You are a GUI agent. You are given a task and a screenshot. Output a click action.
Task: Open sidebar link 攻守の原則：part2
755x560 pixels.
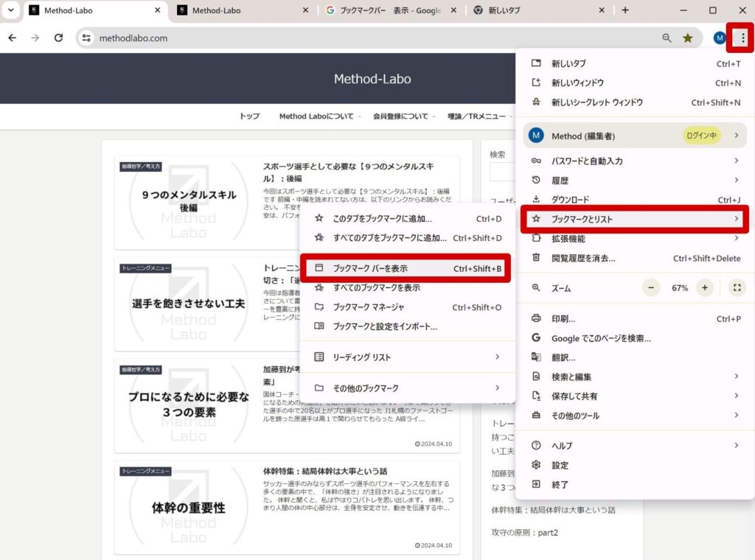click(524, 533)
